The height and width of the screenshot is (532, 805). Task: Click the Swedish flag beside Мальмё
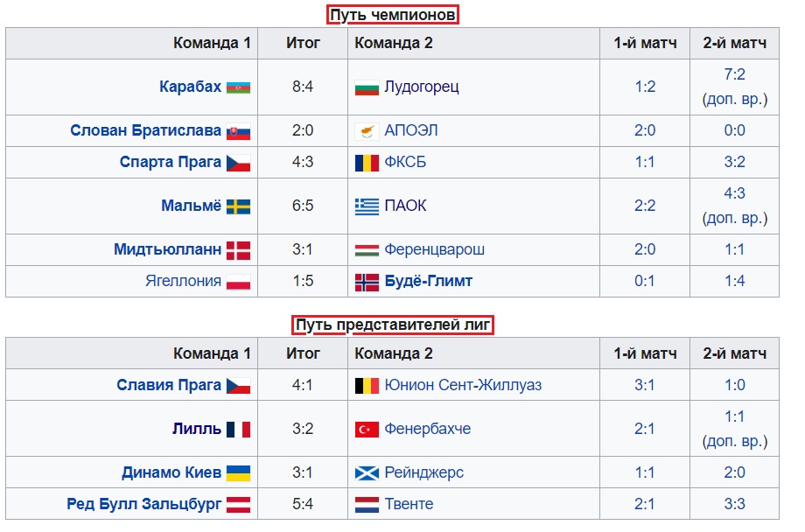click(238, 206)
